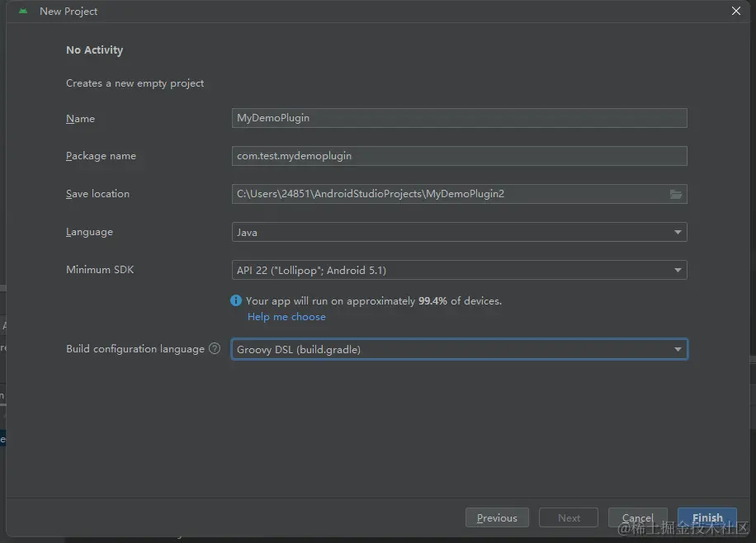Click Finish to create the project
This screenshot has height=543, width=756.
point(707,518)
